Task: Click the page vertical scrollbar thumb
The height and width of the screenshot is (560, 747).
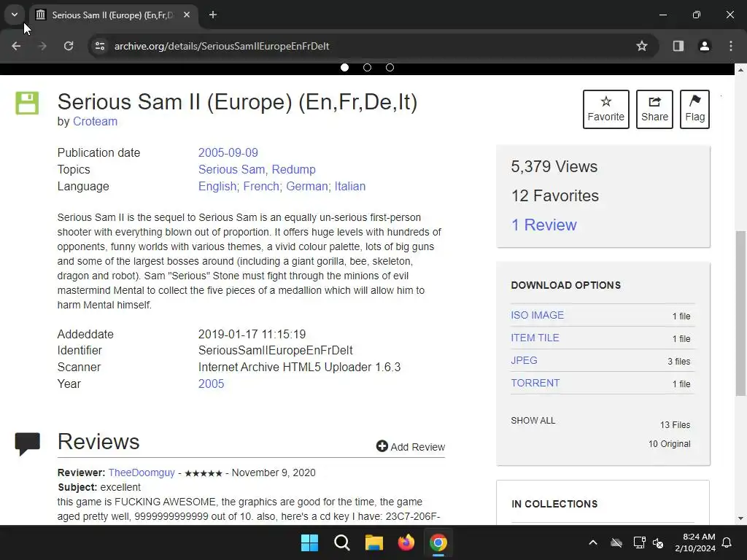Action: click(x=740, y=313)
